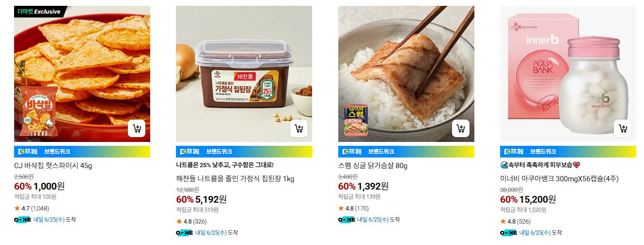Open the innerb Aqua Bank image

pos(568,74)
